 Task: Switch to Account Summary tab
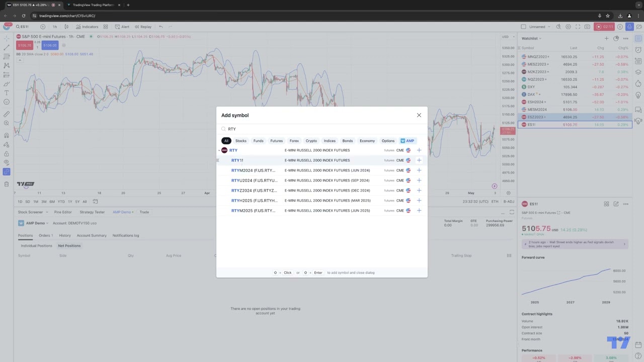[92, 235]
